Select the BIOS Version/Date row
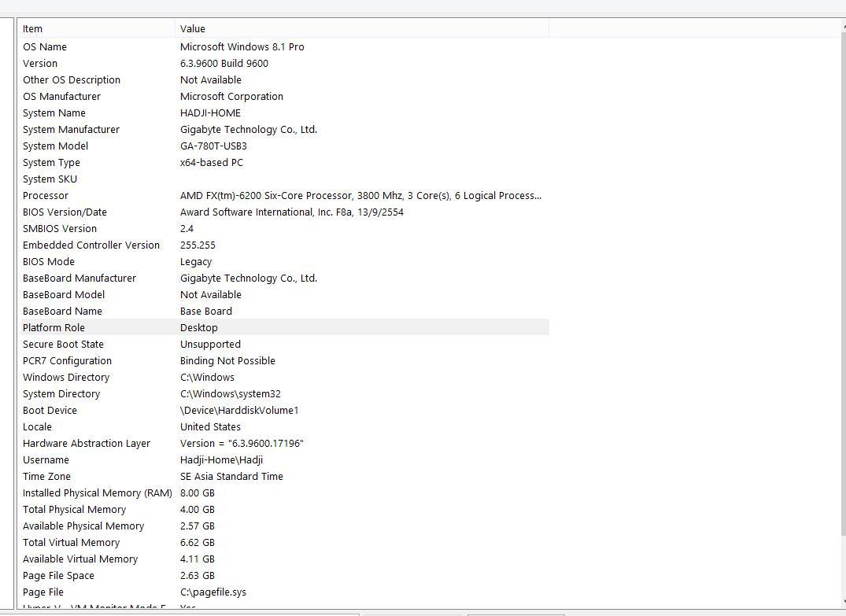The height and width of the screenshot is (616, 846). pos(65,212)
